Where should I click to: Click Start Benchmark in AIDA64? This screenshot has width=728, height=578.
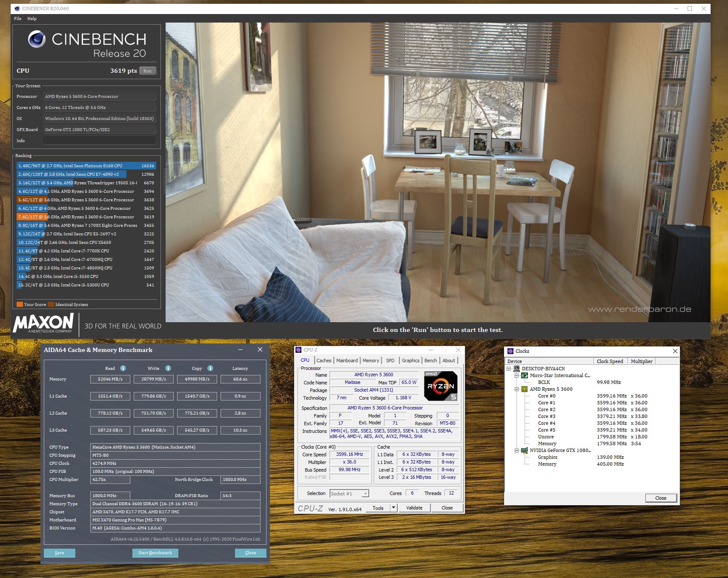point(155,553)
